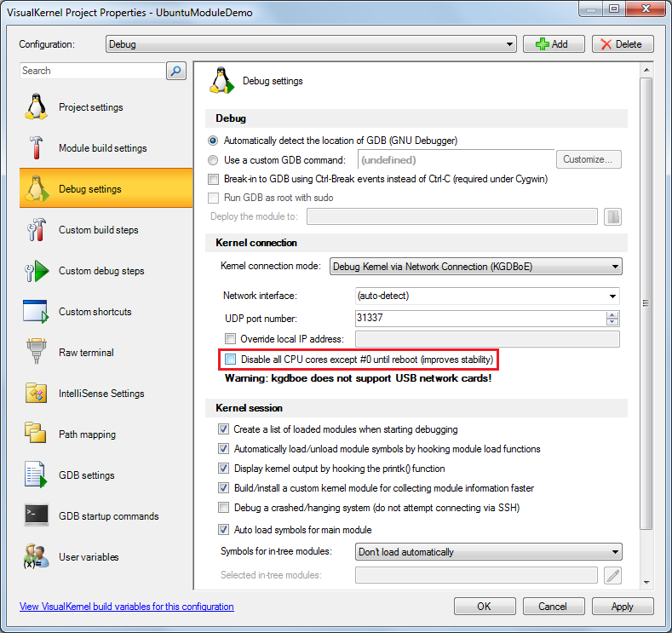672x633 pixels.
Task: Click the Cancel button
Action: pos(554,607)
